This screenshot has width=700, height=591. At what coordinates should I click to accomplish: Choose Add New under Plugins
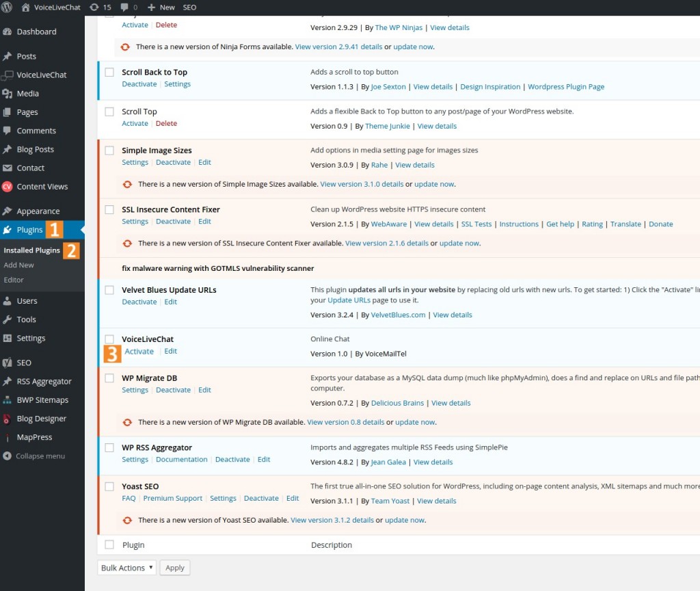[18, 265]
